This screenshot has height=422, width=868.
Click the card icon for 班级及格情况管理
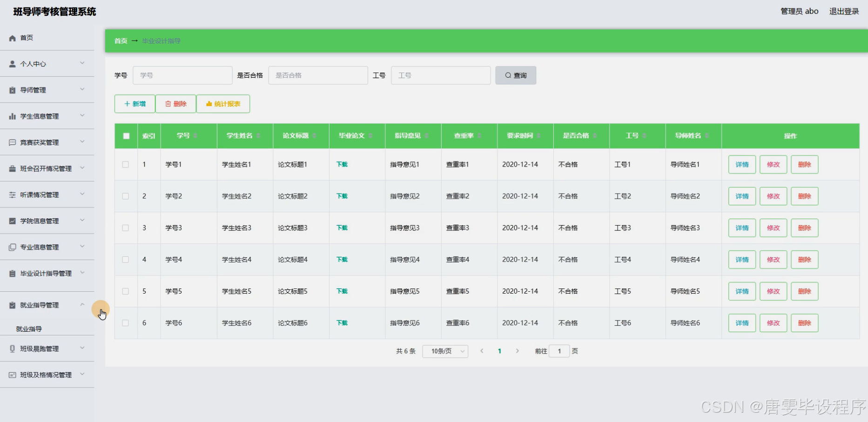13,375
